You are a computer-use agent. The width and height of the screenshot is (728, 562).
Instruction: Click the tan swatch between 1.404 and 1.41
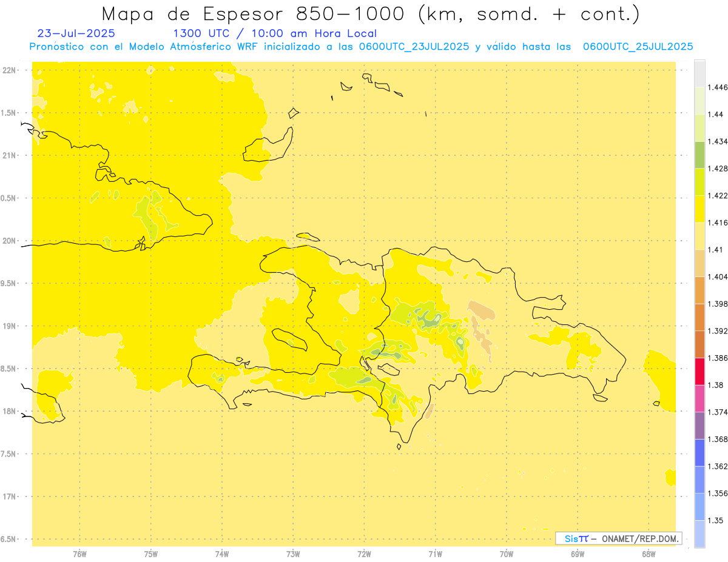[699, 263]
